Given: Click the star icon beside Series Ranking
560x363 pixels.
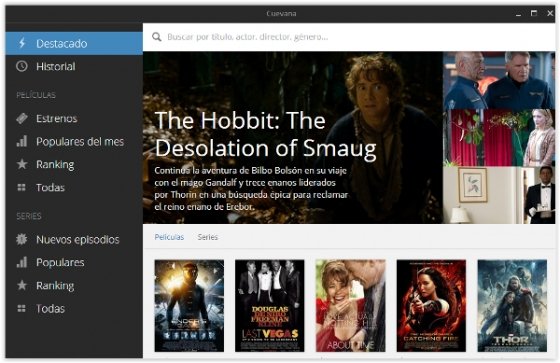Looking at the screenshot, I should pos(22,285).
